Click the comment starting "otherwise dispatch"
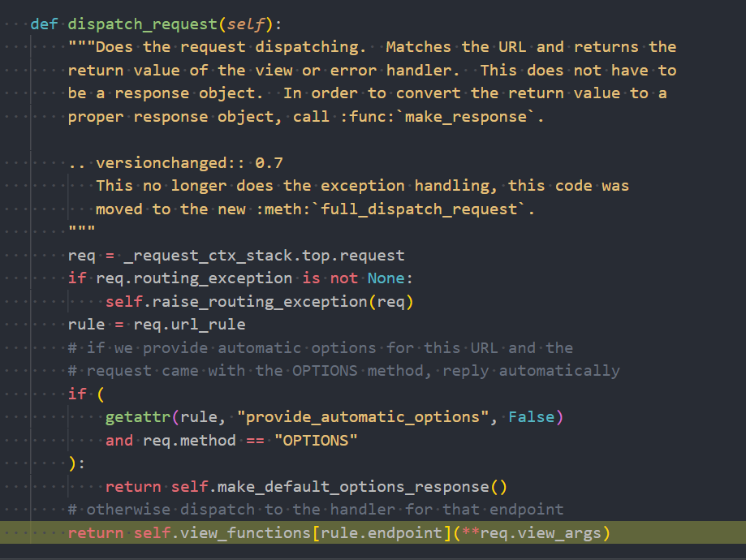The width and height of the screenshot is (746, 560). (316, 510)
